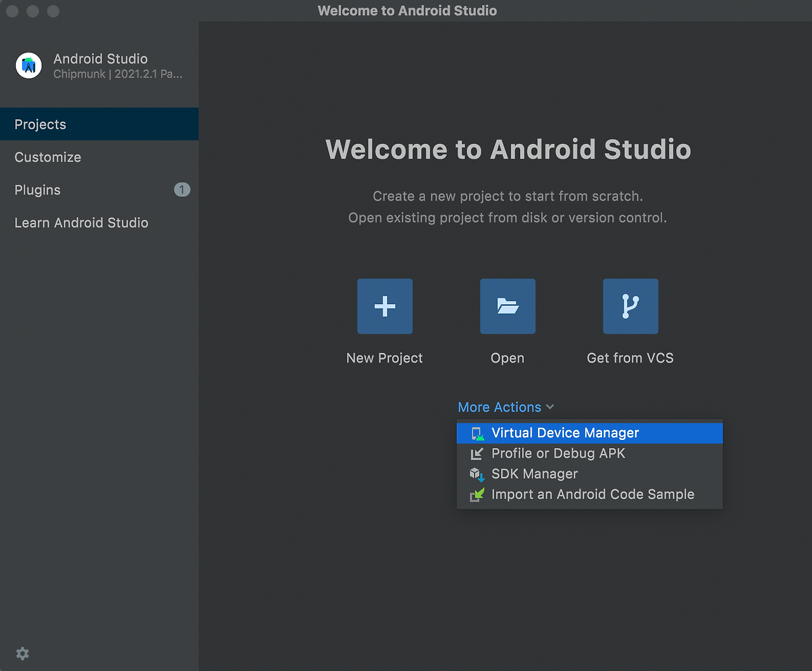This screenshot has height=671, width=812.
Task: Choose Virtual Device Manager from menu
Action: [x=589, y=433]
